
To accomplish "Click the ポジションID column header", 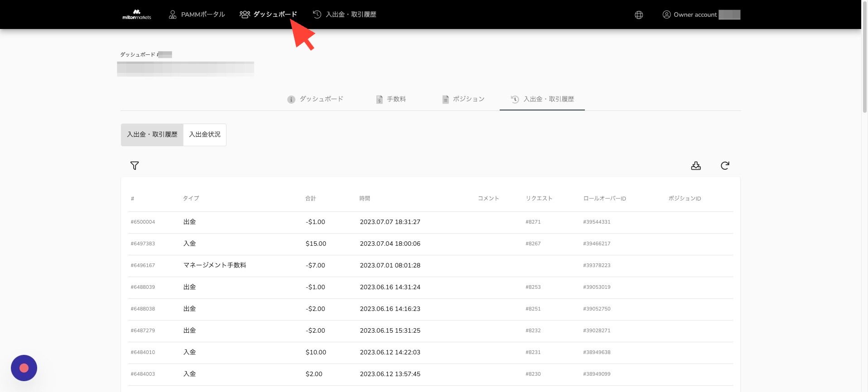I will [685, 198].
